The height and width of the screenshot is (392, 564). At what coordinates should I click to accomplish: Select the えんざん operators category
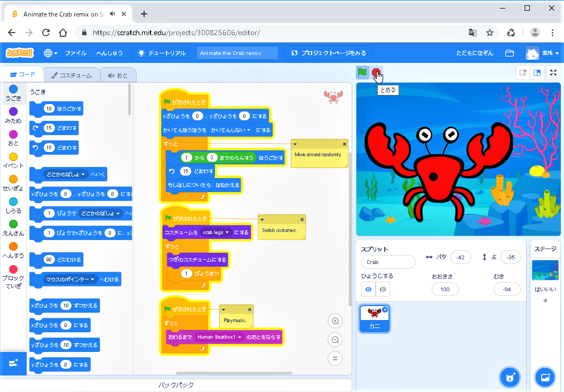tap(13, 228)
